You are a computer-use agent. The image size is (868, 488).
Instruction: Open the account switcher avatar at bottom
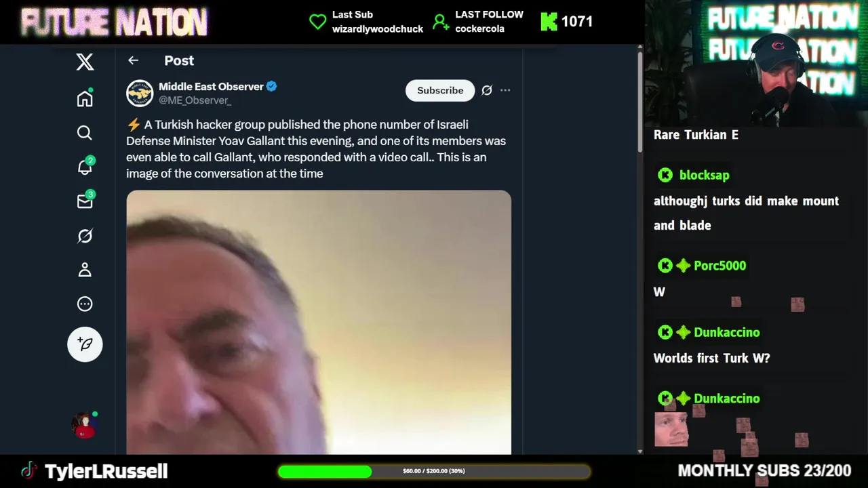(85, 425)
